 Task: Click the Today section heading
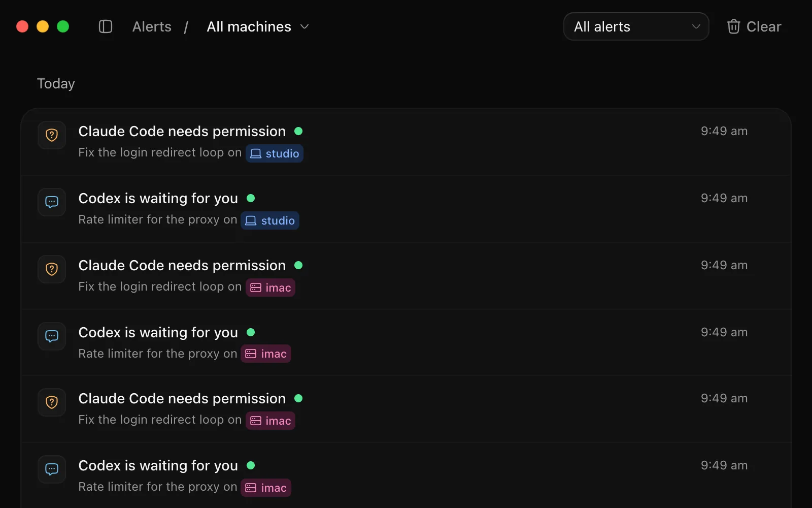[56, 83]
